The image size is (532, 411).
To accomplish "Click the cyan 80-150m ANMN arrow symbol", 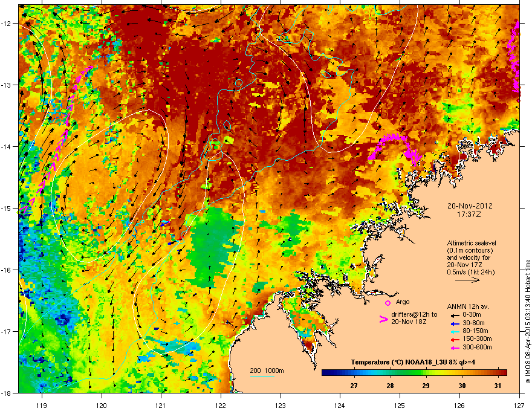I will tap(455, 331).
